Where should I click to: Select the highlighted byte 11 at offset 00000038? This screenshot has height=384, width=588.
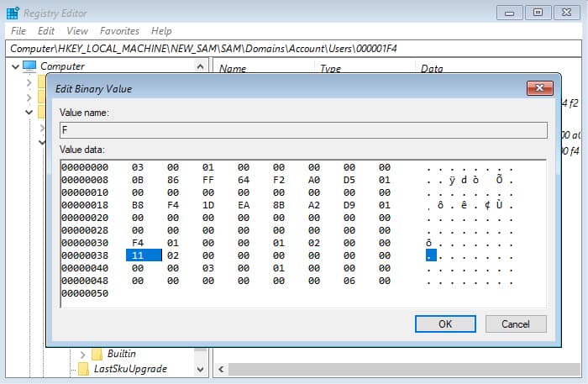[144, 255]
